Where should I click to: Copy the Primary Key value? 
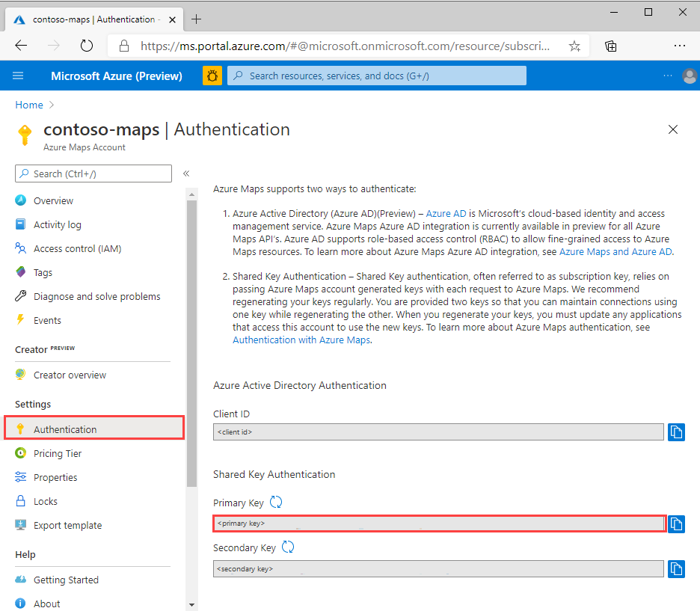click(x=676, y=524)
